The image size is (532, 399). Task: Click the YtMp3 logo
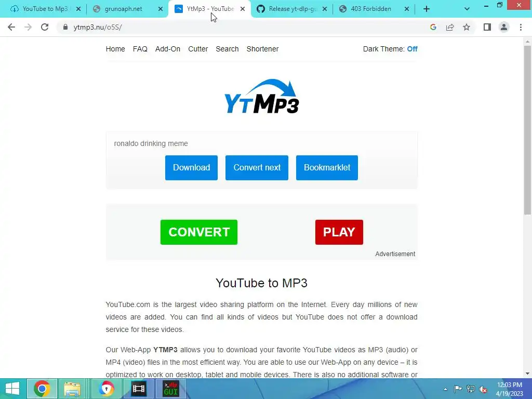[x=262, y=96]
